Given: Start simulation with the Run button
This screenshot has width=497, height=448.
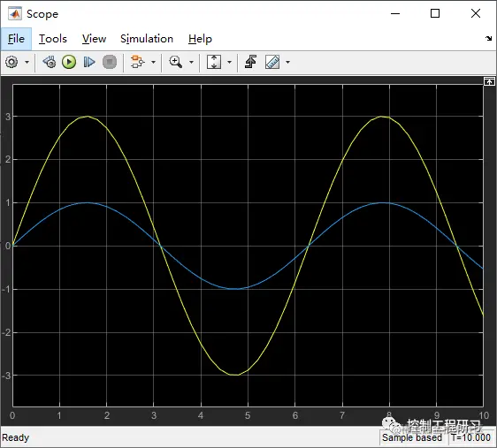Looking at the screenshot, I should tap(69, 62).
